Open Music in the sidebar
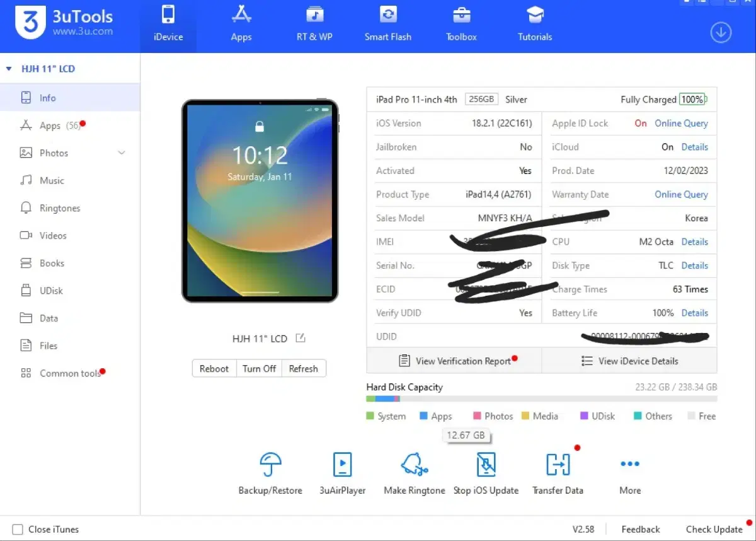The width and height of the screenshot is (756, 541). coord(70,180)
